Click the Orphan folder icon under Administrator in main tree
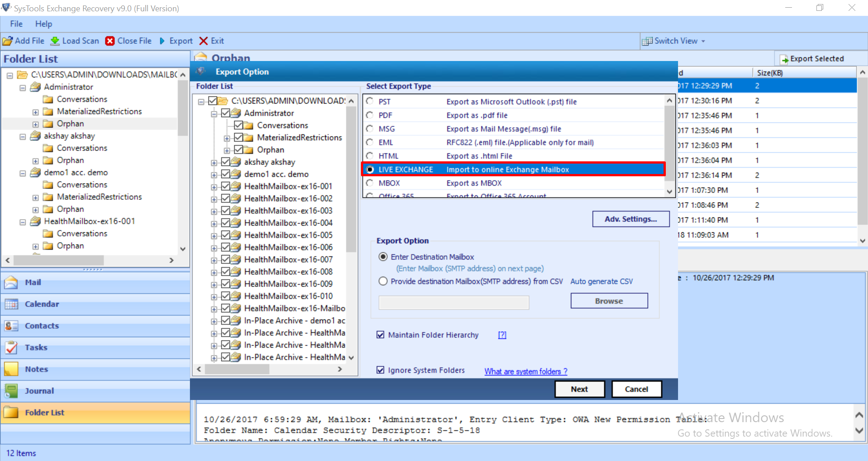This screenshot has height=461, width=868. 48,123
